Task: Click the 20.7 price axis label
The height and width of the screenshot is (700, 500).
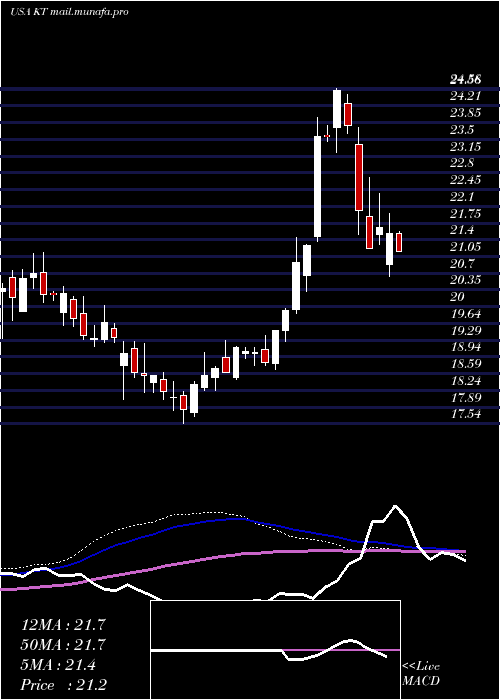Action: (462, 264)
